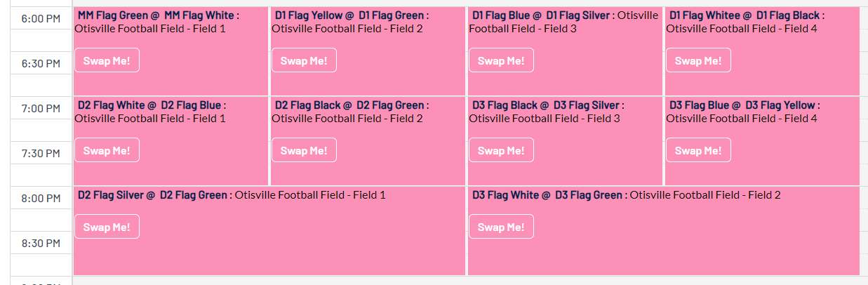Open MM Flag Green @ MM Flag White title
The width and height of the screenshot is (868, 285).
[156, 15]
